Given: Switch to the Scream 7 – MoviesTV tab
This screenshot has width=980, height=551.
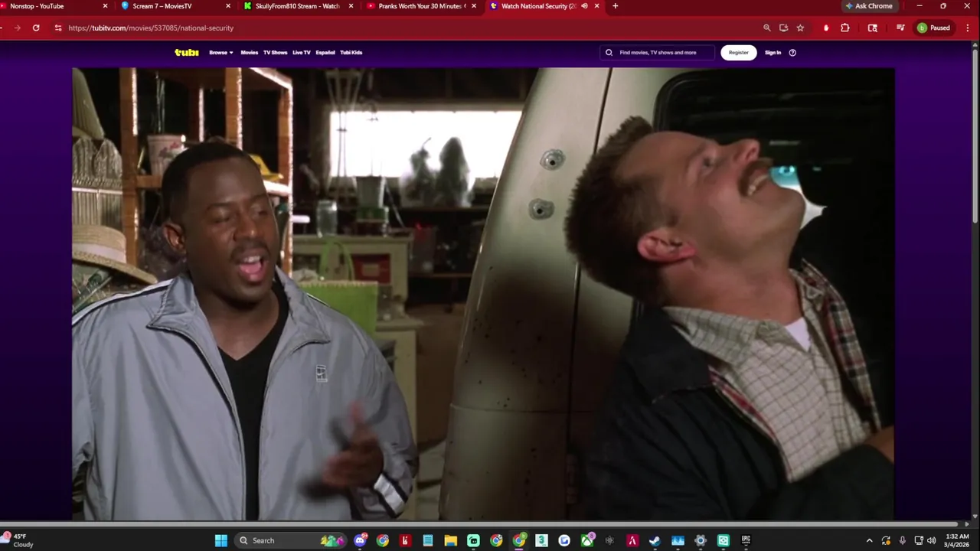Looking at the screenshot, I should pyautogui.click(x=175, y=6).
